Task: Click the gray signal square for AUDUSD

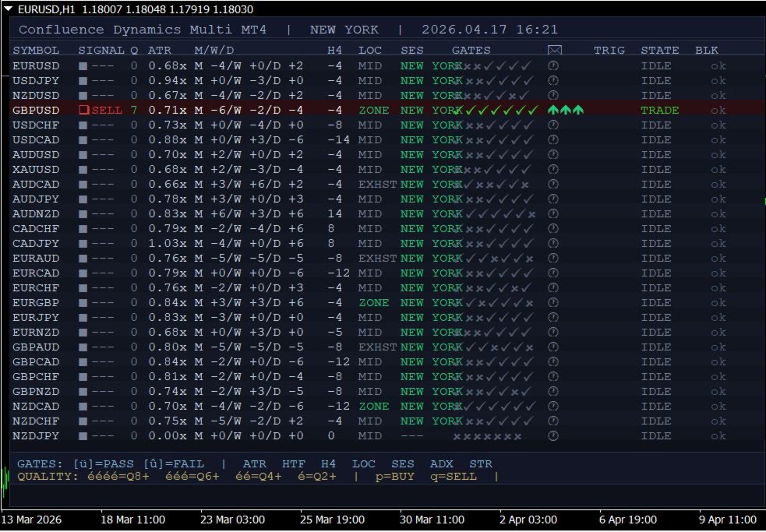Action: click(x=83, y=155)
